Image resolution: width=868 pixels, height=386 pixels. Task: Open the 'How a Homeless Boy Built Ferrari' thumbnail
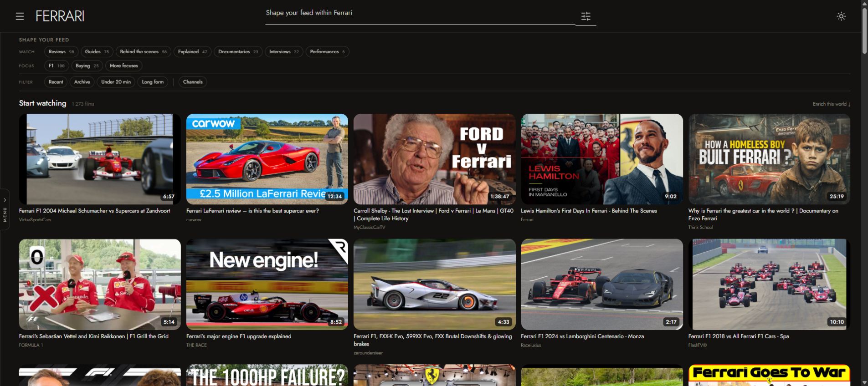click(769, 159)
